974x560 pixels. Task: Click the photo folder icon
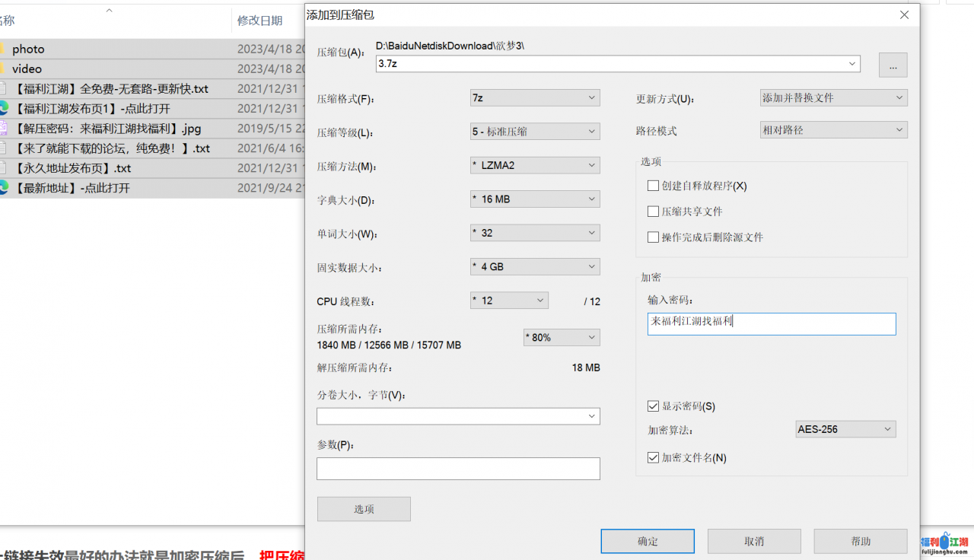(x=3, y=49)
